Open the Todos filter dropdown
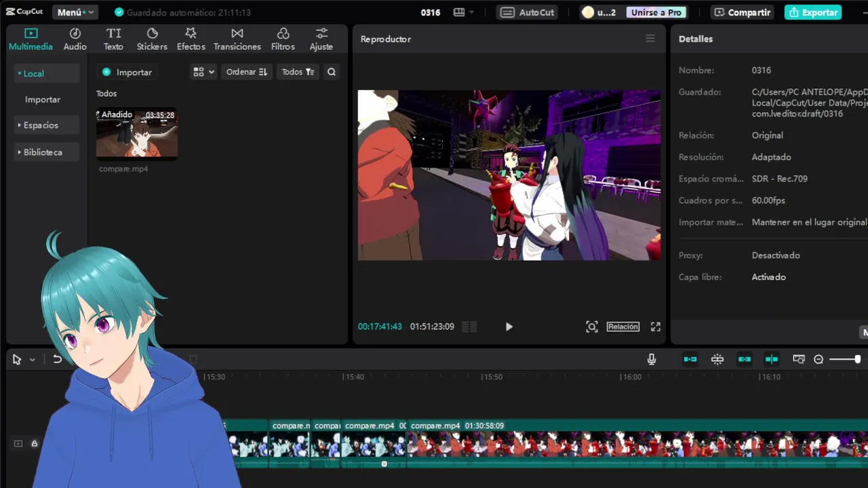The height and width of the screenshot is (488, 868). 298,72
